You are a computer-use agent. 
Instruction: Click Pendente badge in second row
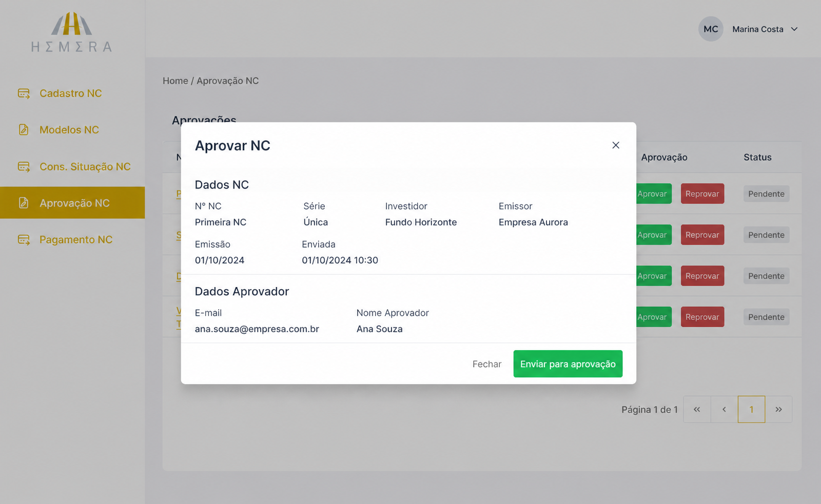click(766, 235)
